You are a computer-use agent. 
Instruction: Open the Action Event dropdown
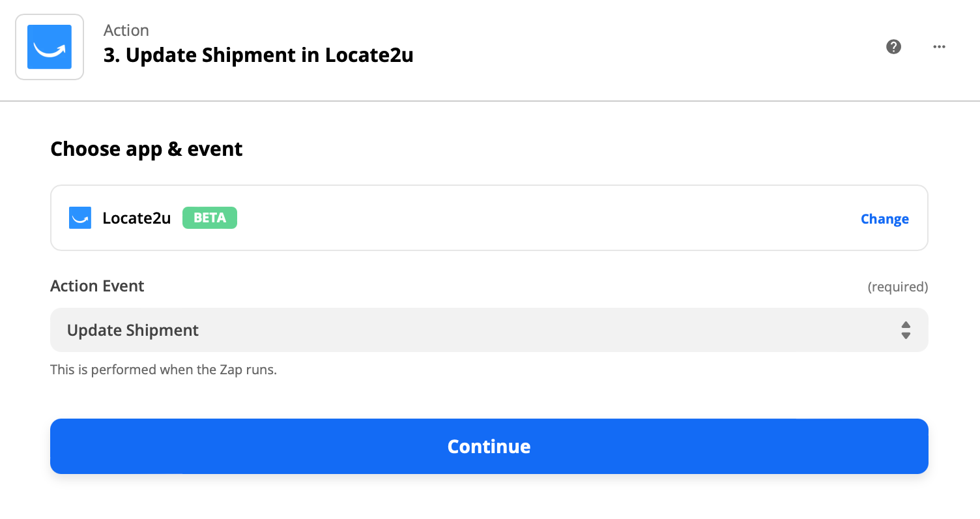(489, 330)
